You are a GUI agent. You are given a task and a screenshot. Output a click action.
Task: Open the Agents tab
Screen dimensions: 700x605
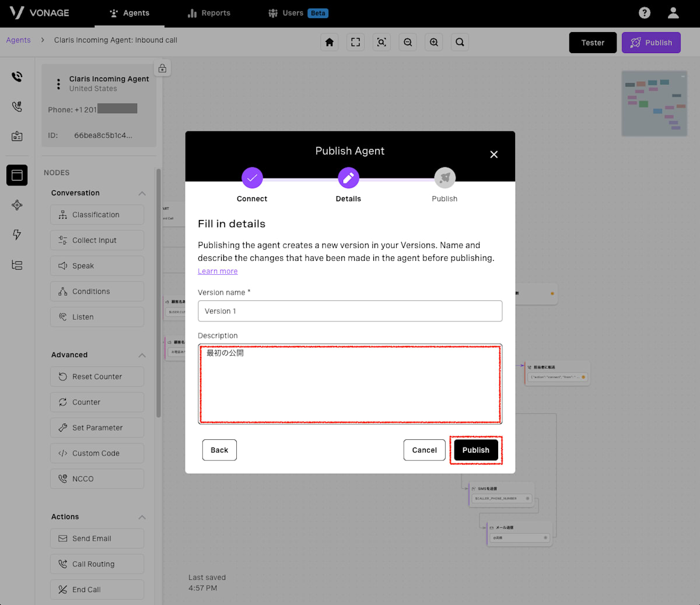coord(129,13)
